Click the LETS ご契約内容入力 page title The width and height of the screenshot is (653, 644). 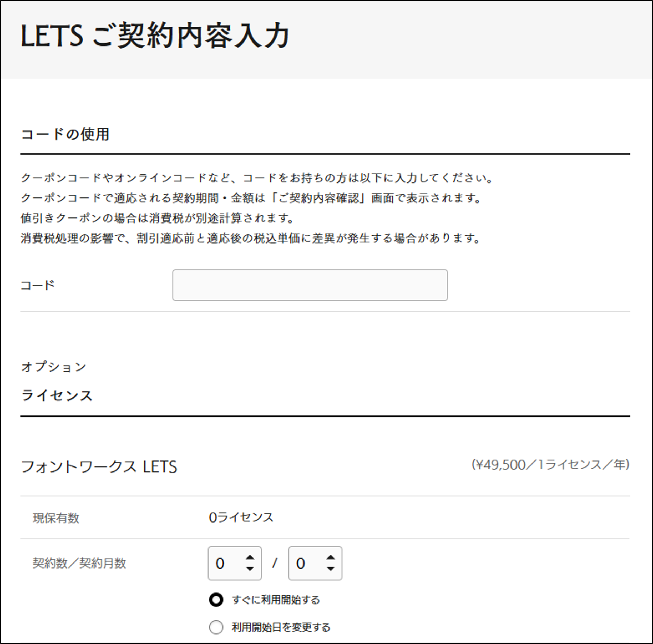pos(154,36)
